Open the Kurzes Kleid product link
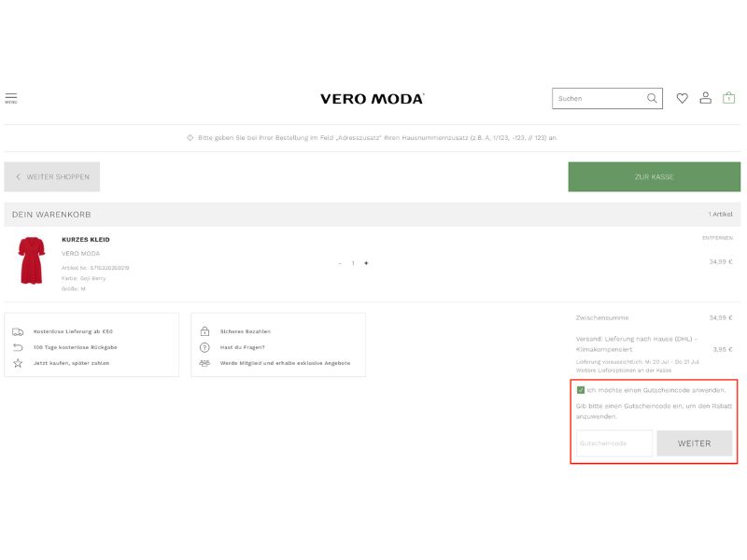This screenshot has width=747, height=560. pyautogui.click(x=86, y=240)
